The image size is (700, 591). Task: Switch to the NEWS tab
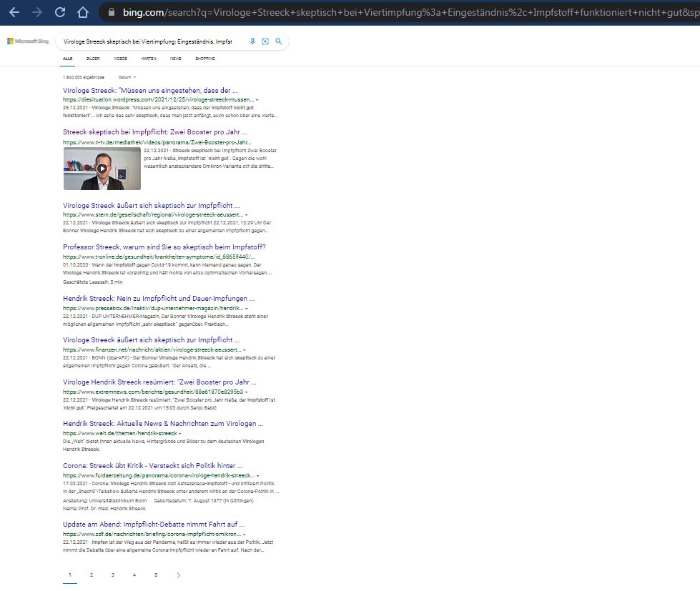175,59
